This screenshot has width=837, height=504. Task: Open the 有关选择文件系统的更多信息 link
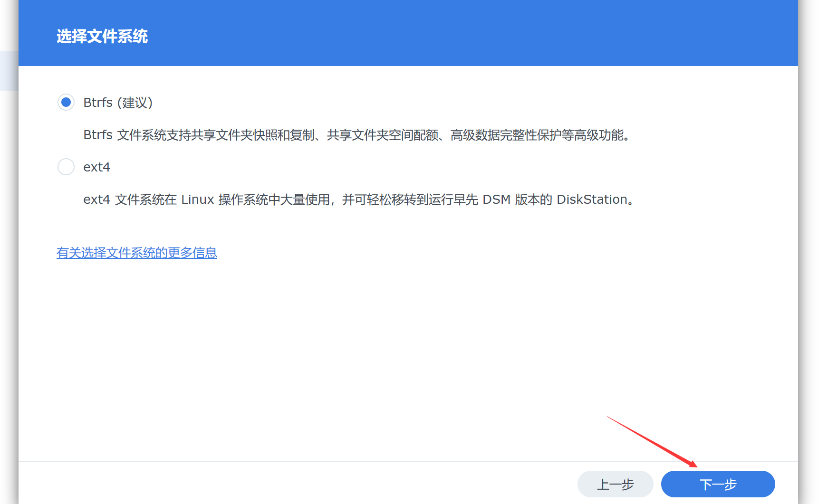(x=137, y=253)
